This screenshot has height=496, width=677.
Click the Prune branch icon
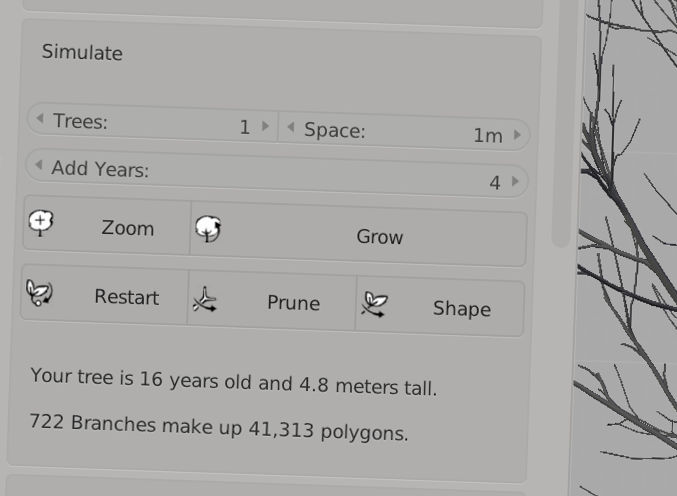pyautogui.click(x=205, y=300)
